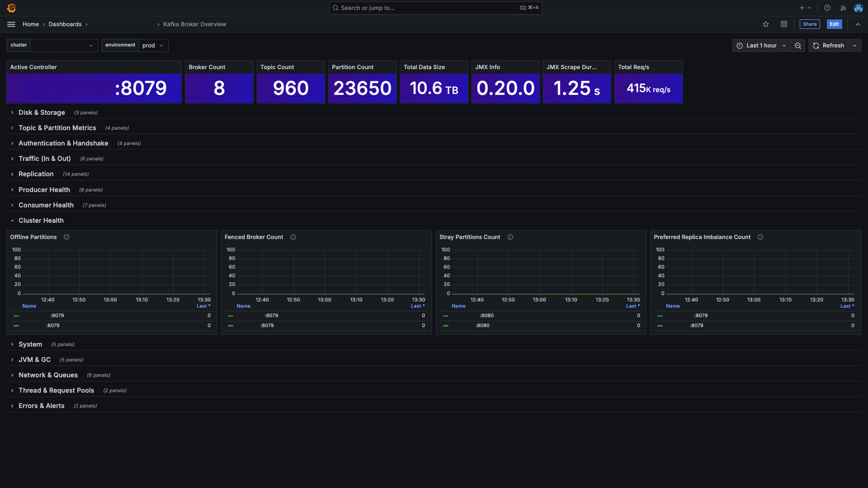Star this dashboard as favorite
868x488 pixels.
[x=766, y=24]
